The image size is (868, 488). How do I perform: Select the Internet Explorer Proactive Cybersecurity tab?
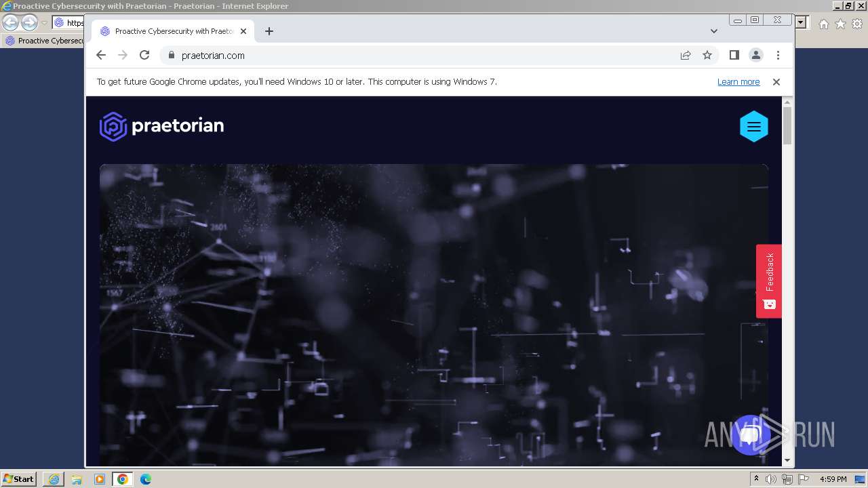(x=43, y=41)
